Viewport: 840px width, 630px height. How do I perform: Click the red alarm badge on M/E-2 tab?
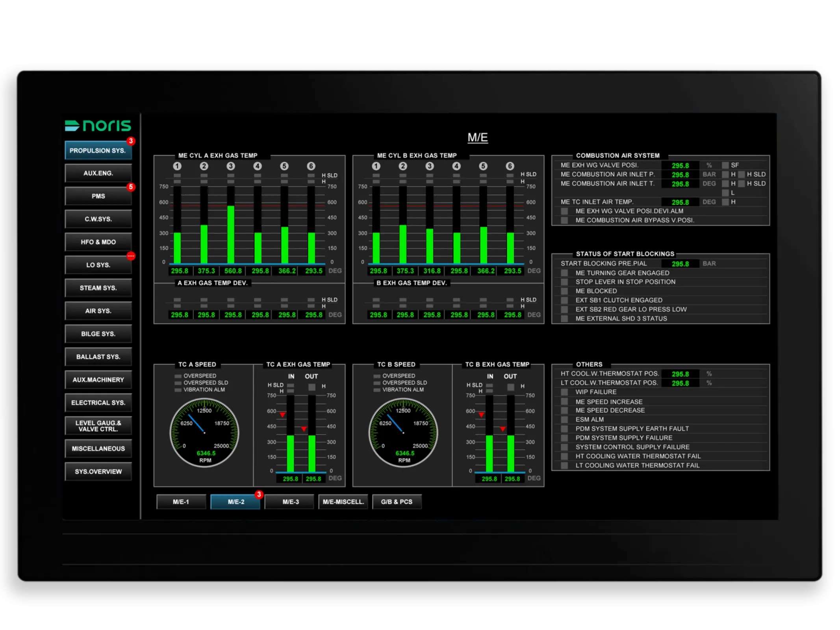pyautogui.click(x=260, y=493)
